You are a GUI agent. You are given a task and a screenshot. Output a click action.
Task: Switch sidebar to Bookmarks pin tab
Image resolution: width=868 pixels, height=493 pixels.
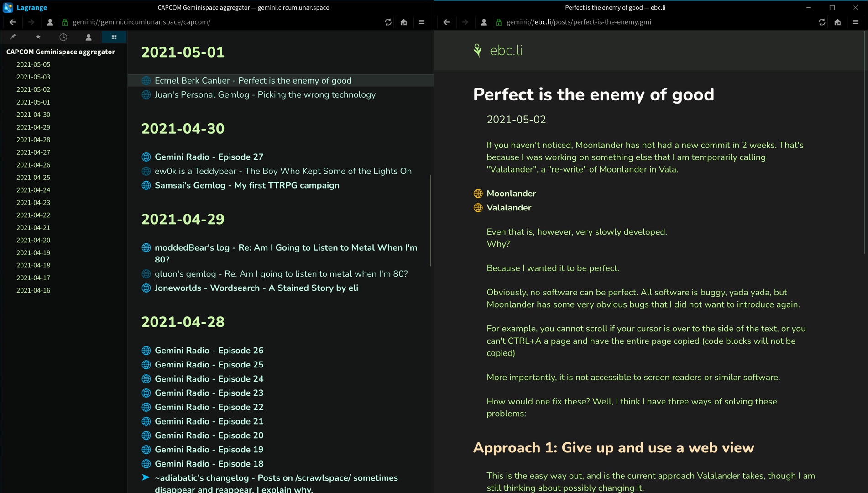pos(13,37)
